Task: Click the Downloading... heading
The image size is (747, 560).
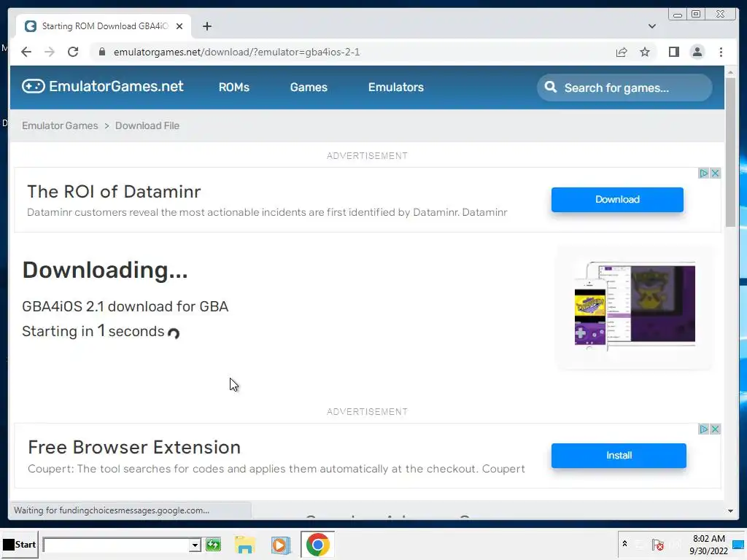Action: click(x=105, y=270)
